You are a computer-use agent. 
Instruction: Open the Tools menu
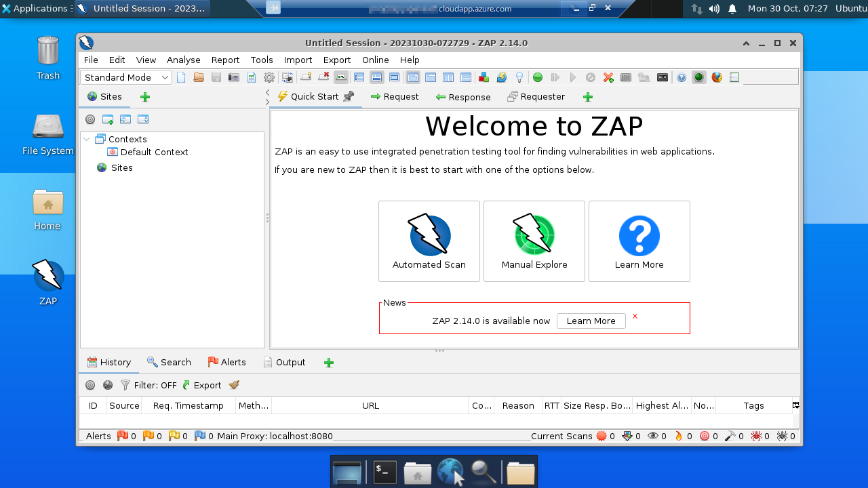point(262,60)
